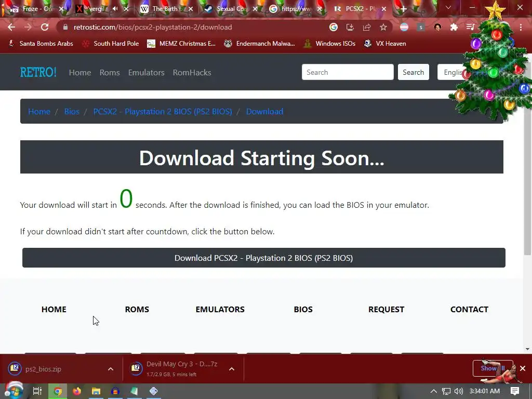Screen dimensions: 532x399
Task: Open the PCSX2 - Playstation 2 BIOS breadcrumb
Action: tap(163, 112)
